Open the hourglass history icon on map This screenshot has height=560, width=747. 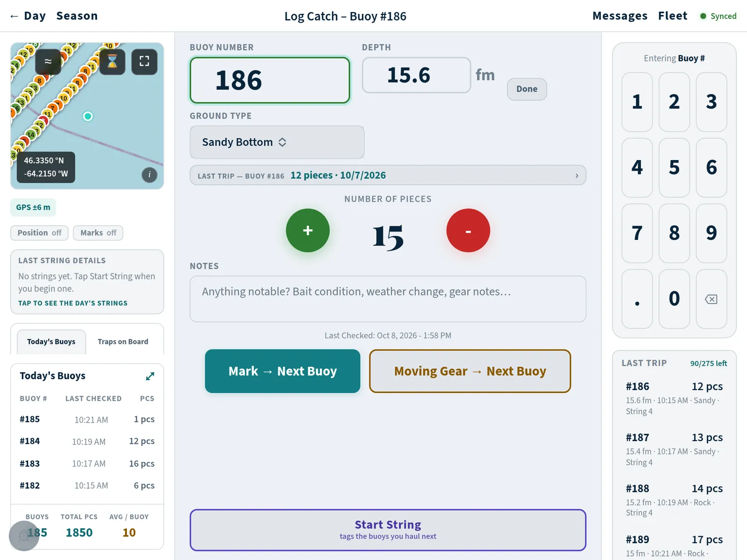(113, 62)
